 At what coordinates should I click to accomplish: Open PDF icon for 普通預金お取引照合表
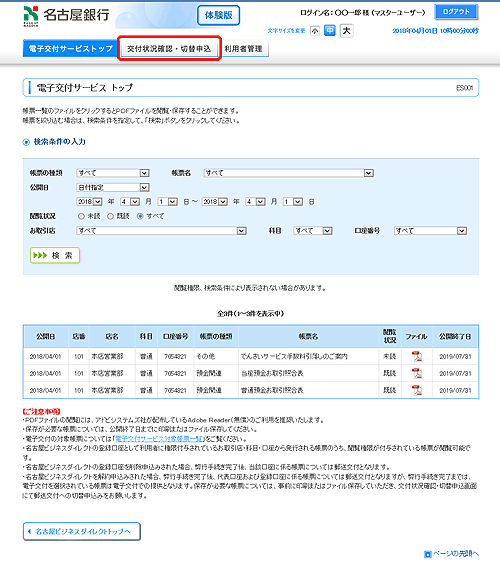point(417,390)
